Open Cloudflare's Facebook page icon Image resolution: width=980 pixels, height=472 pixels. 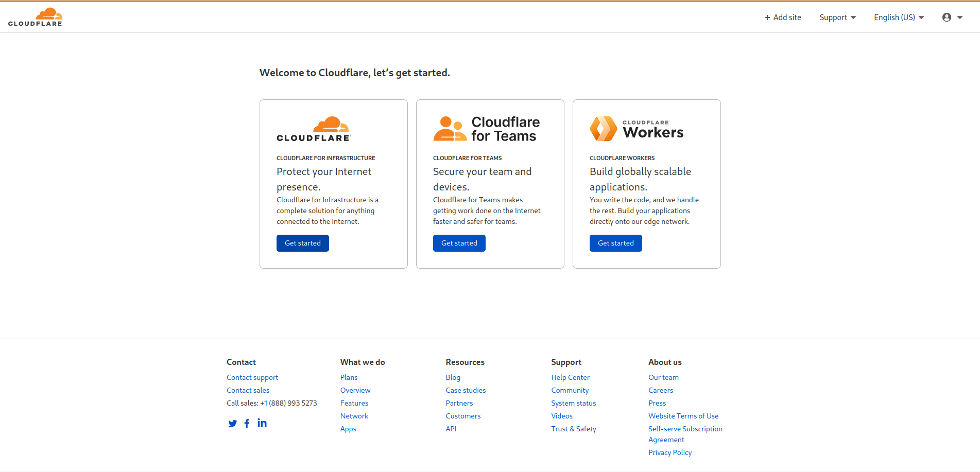(x=247, y=423)
